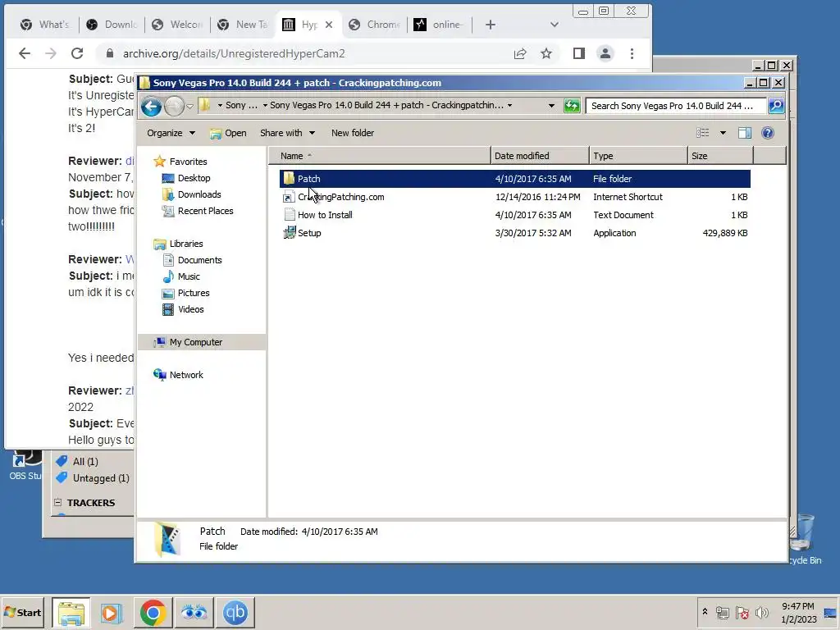Bookmark the page with the star icon

(546, 53)
